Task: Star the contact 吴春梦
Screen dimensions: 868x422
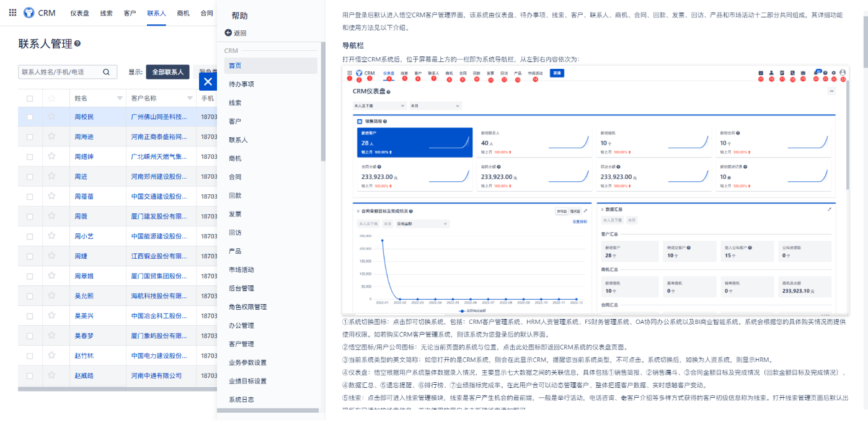Action: pyautogui.click(x=51, y=336)
